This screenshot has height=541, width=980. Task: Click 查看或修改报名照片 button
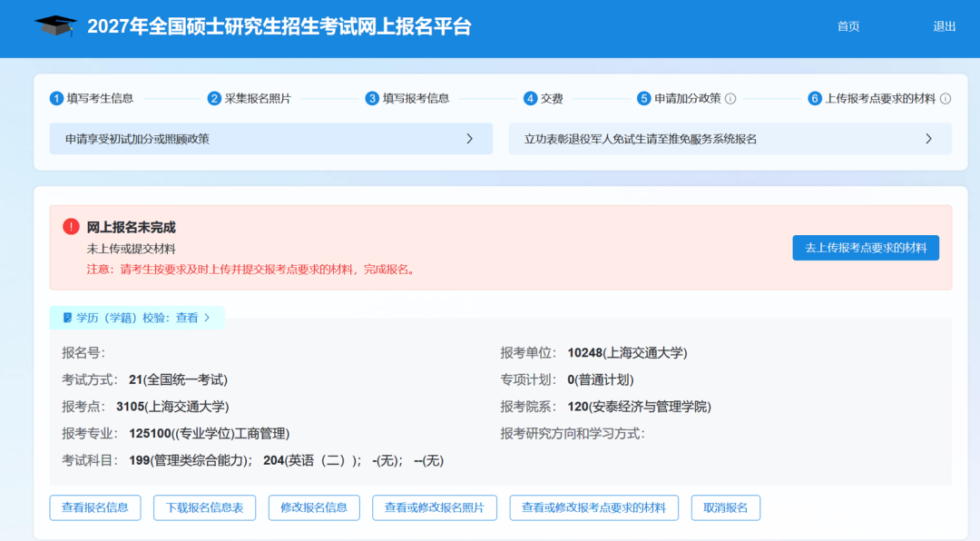(x=435, y=507)
